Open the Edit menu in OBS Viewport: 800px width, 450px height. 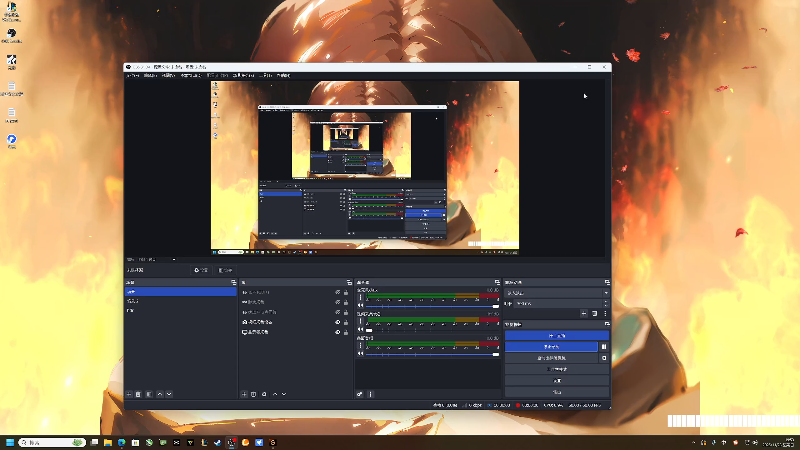coord(150,75)
